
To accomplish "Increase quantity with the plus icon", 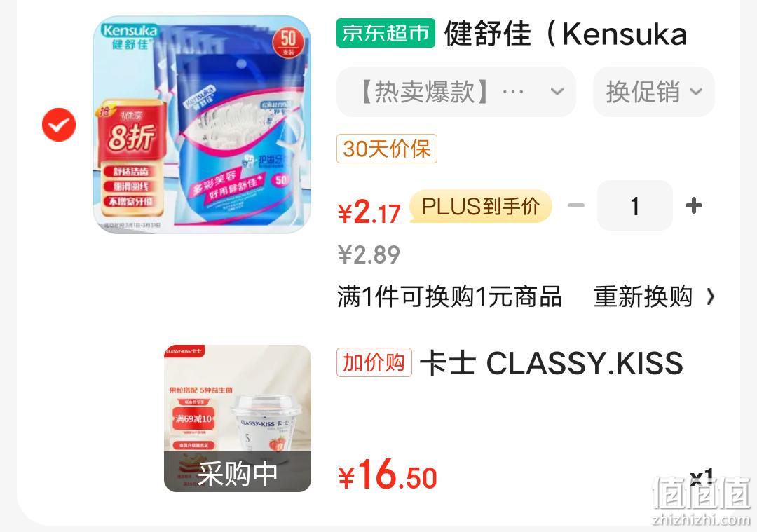I will 694,205.
